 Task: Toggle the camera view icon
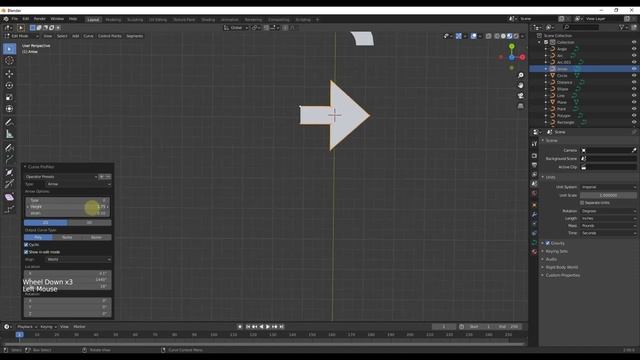pos(520,96)
